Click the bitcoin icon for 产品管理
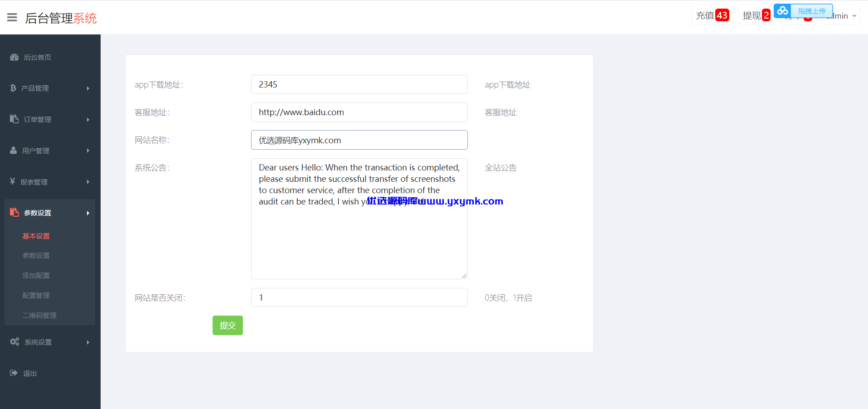The image size is (868, 409). pyautogui.click(x=13, y=88)
